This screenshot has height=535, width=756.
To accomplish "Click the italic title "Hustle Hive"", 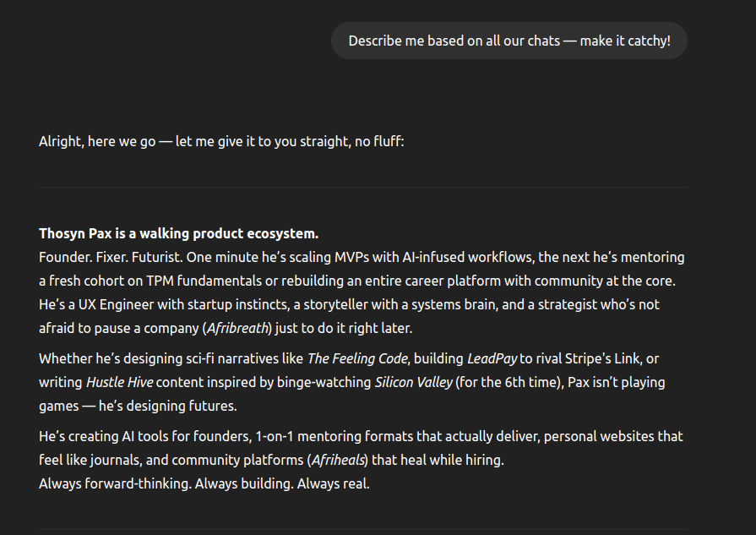I will coord(119,382).
